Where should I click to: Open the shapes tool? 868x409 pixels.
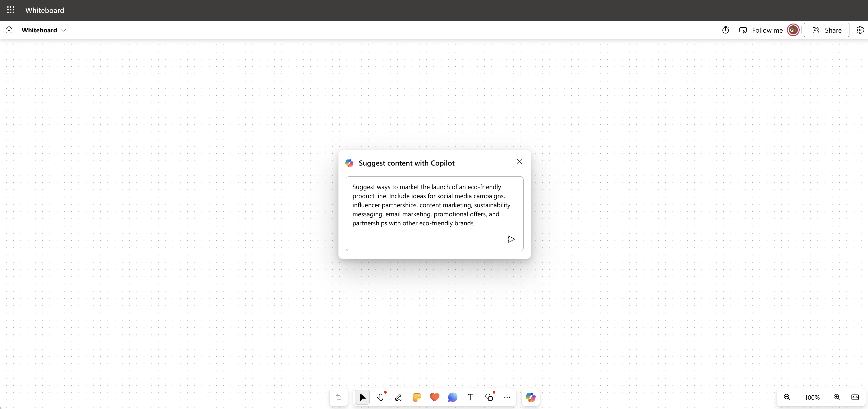pos(489,397)
